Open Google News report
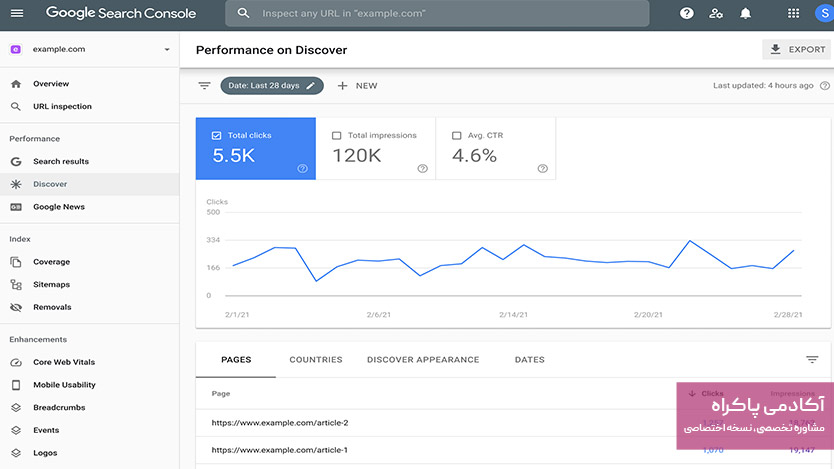The image size is (834, 469). pyautogui.click(x=59, y=207)
